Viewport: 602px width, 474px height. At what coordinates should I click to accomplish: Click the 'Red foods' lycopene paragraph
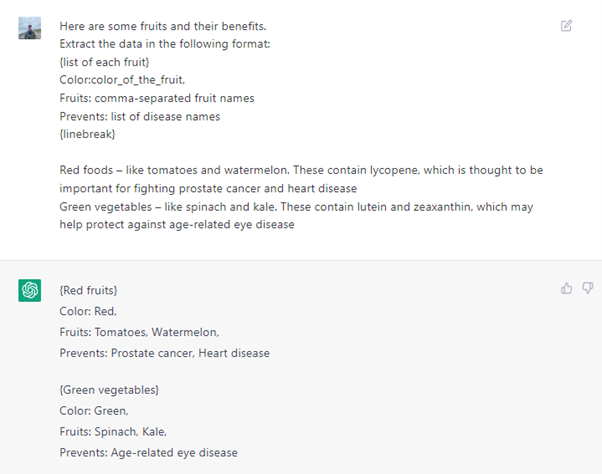point(301,179)
